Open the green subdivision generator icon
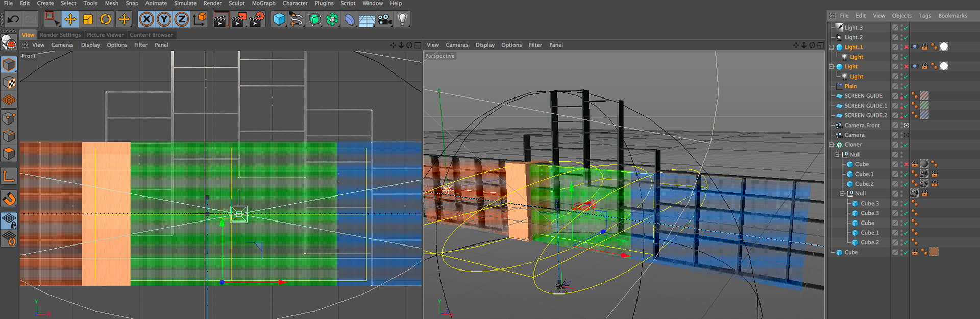This screenshot has width=980, height=319. tap(314, 19)
